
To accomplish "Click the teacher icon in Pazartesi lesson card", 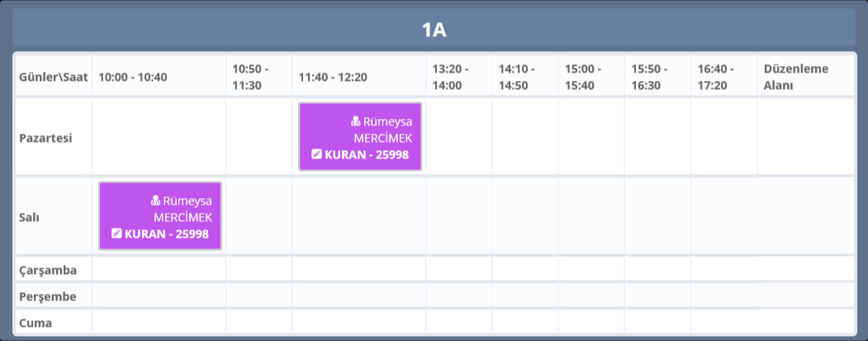I will click(x=355, y=121).
